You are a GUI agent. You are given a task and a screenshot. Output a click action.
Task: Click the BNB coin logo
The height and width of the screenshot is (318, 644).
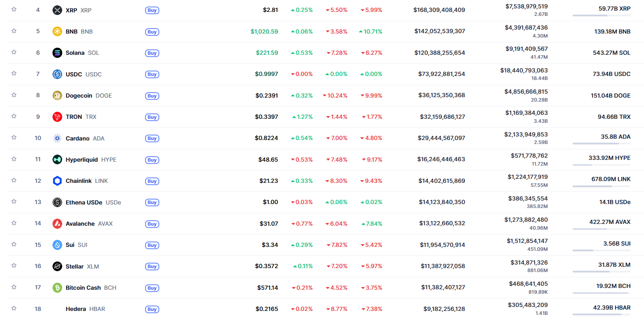tap(57, 31)
